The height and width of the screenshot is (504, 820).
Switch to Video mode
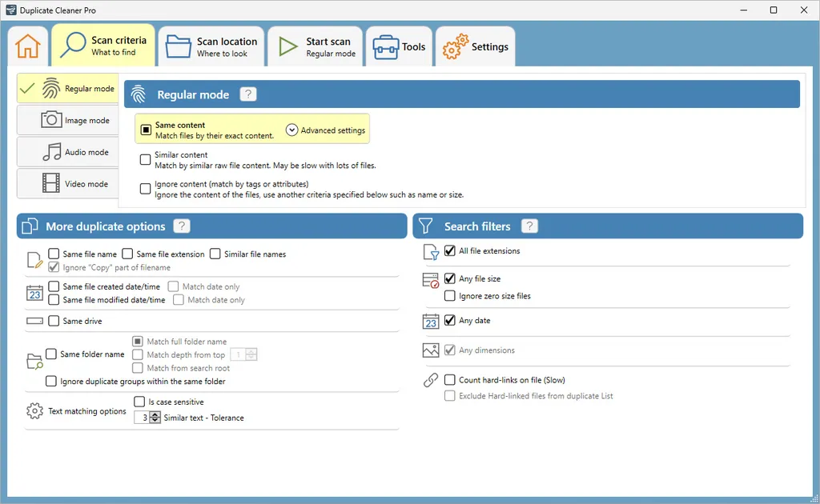click(x=68, y=184)
